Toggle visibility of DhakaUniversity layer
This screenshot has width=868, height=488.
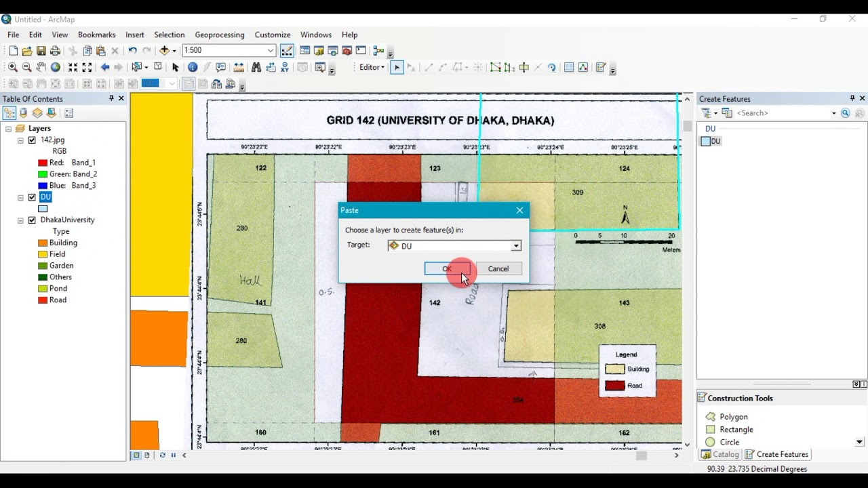click(x=32, y=220)
